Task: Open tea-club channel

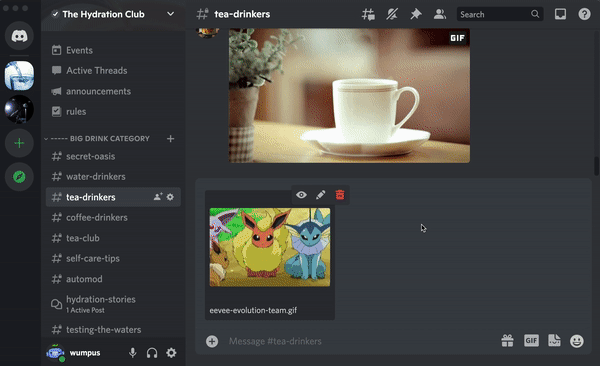Action: (x=112, y=238)
